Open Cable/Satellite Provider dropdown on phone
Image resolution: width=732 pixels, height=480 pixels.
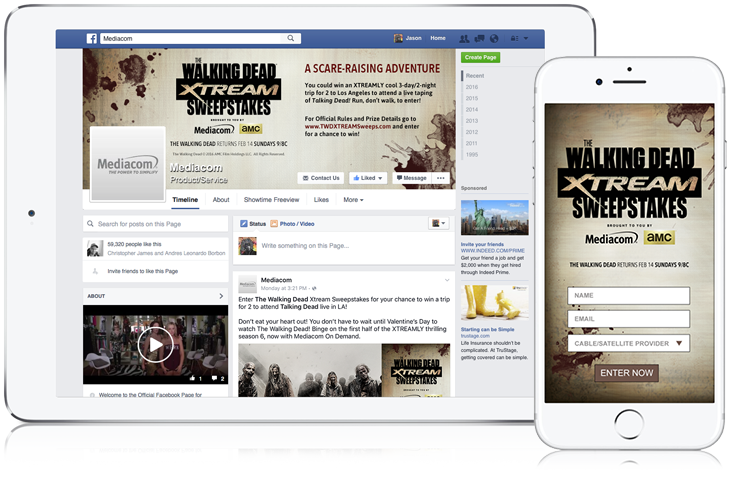[x=628, y=343]
